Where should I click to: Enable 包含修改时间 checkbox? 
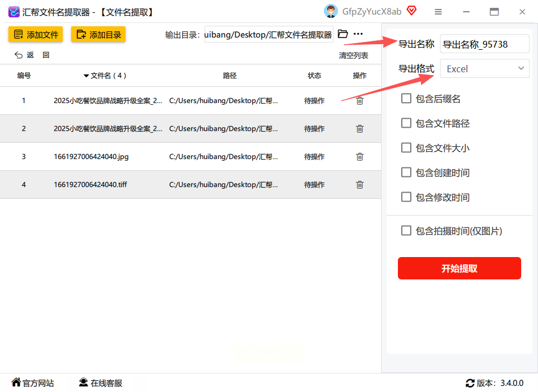tap(406, 197)
